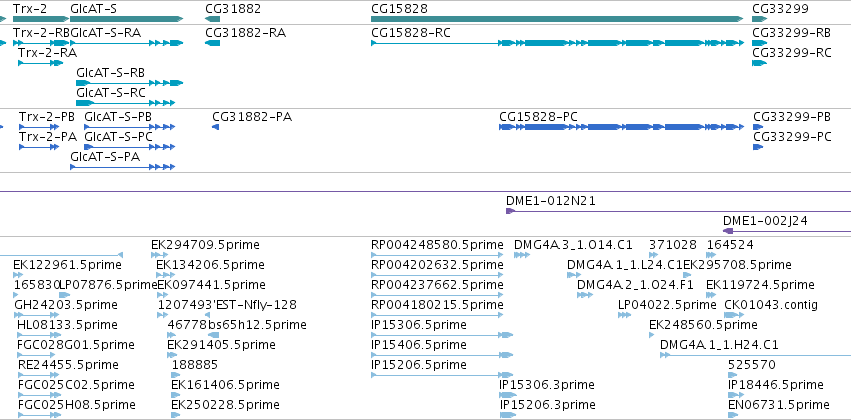Select the GlcAT-S gene arrow
The height and width of the screenshot is (420, 851).
[x=126, y=19]
